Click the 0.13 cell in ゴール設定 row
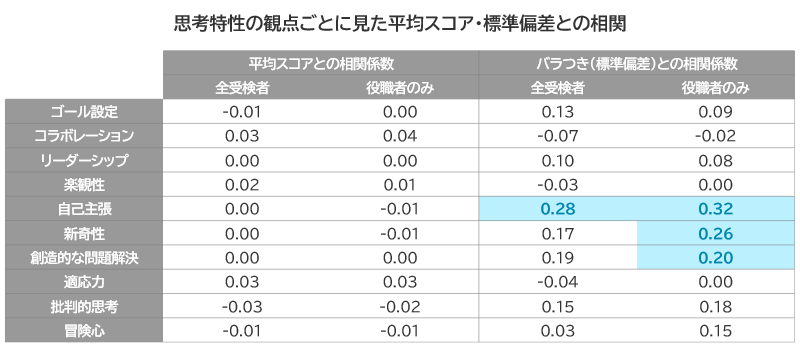 [558, 112]
